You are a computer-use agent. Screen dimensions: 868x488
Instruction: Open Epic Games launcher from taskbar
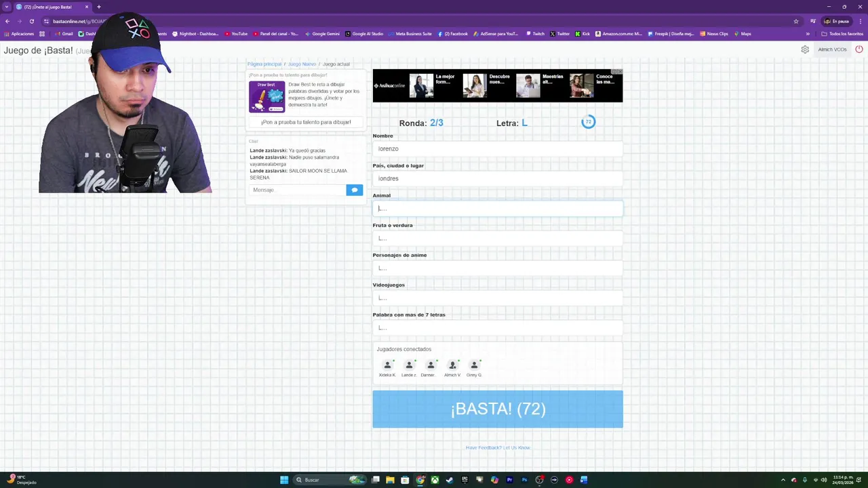tap(465, 480)
